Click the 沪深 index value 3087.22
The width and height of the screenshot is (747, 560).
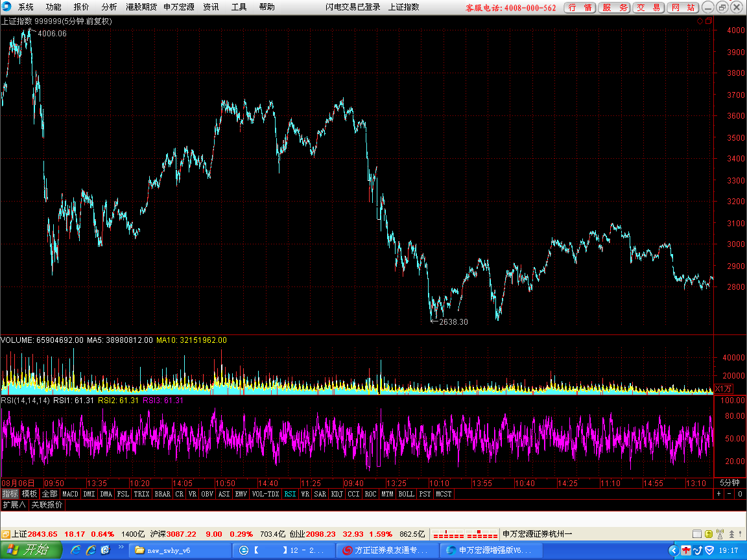pos(182,534)
